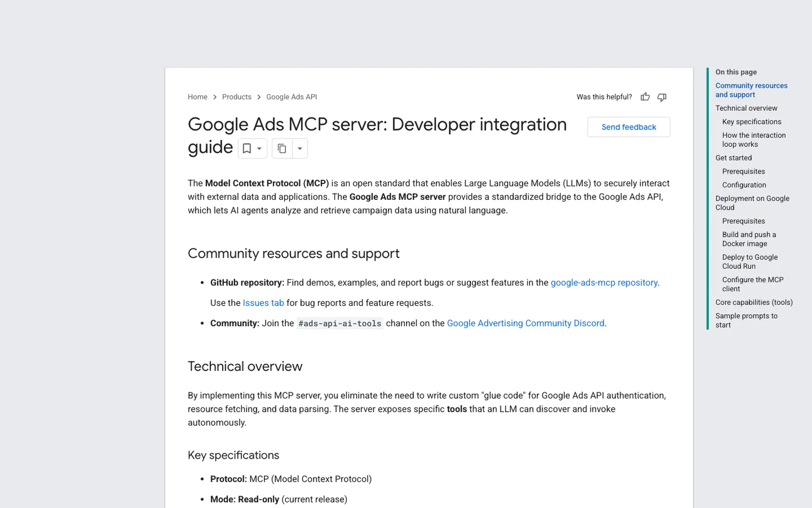This screenshot has height=508, width=812.
Task: Click the 'Protocol:' bullet label
Action: click(x=229, y=479)
